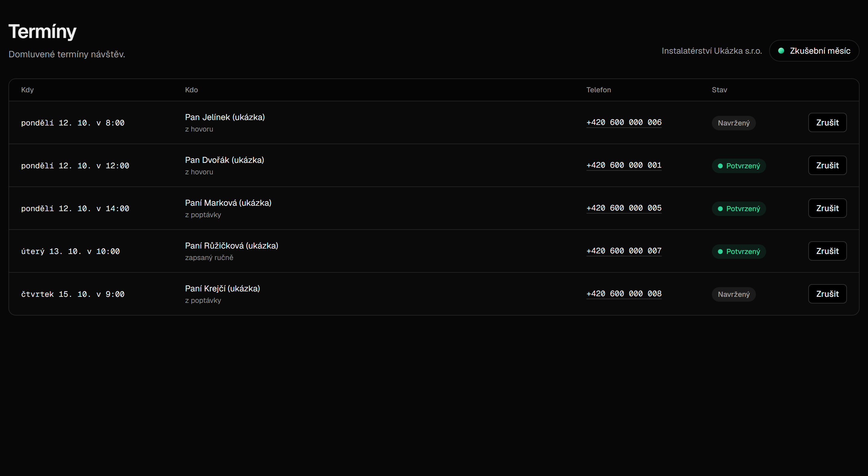Click date 'čtvrtek 15. 10. v 9:00'

[x=73, y=294]
